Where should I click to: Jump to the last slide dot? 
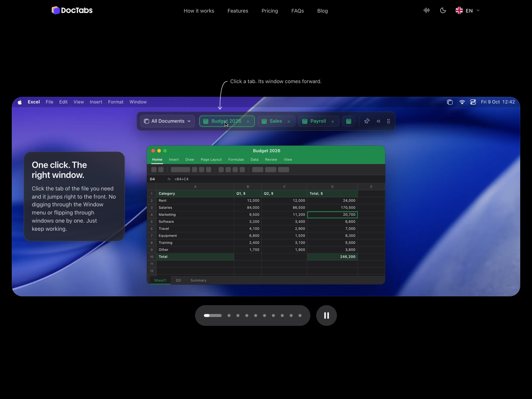pyautogui.click(x=300, y=316)
